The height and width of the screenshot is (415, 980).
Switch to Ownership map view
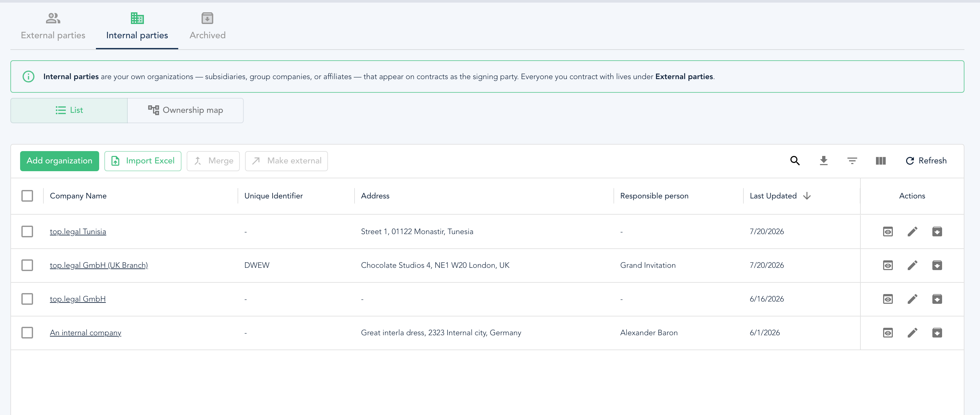pyautogui.click(x=185, y=111)
